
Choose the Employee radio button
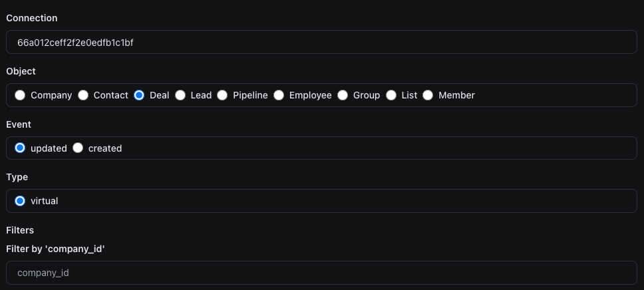pos(279,95)
